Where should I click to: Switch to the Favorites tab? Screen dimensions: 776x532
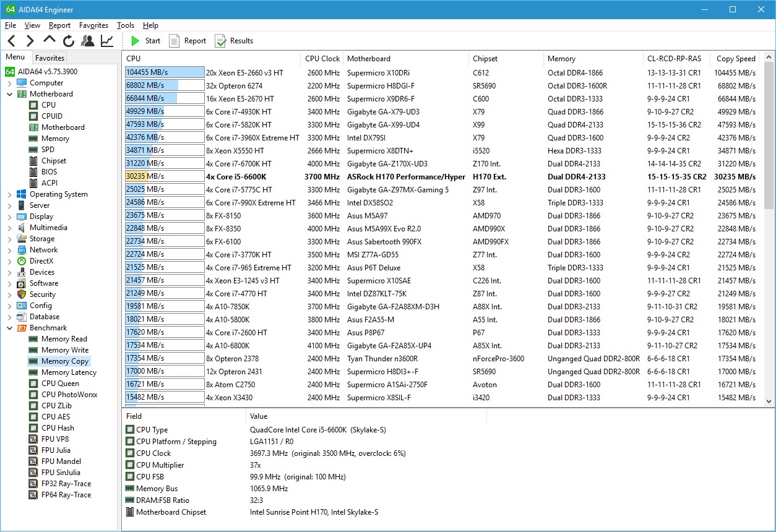click(x=50, y=58)
